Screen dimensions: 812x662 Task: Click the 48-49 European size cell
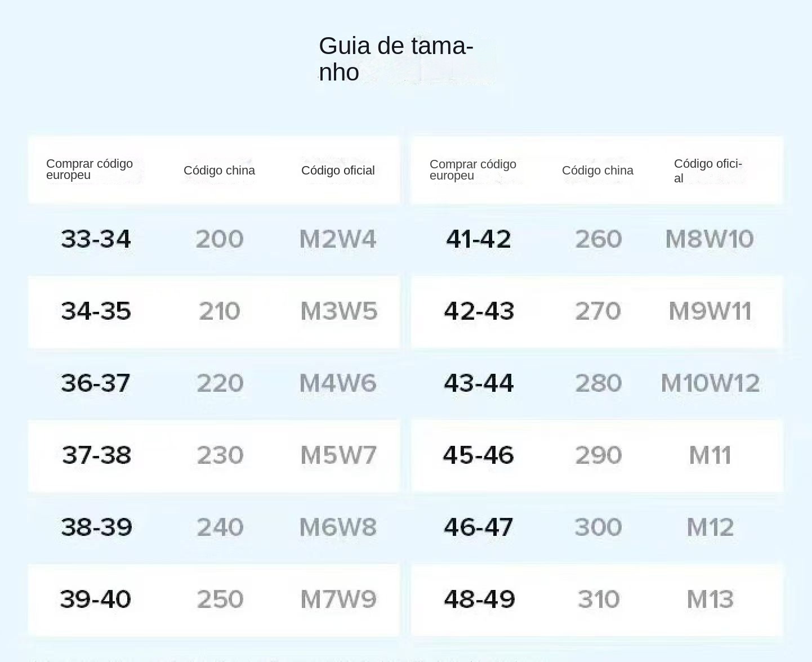[479, 600]
